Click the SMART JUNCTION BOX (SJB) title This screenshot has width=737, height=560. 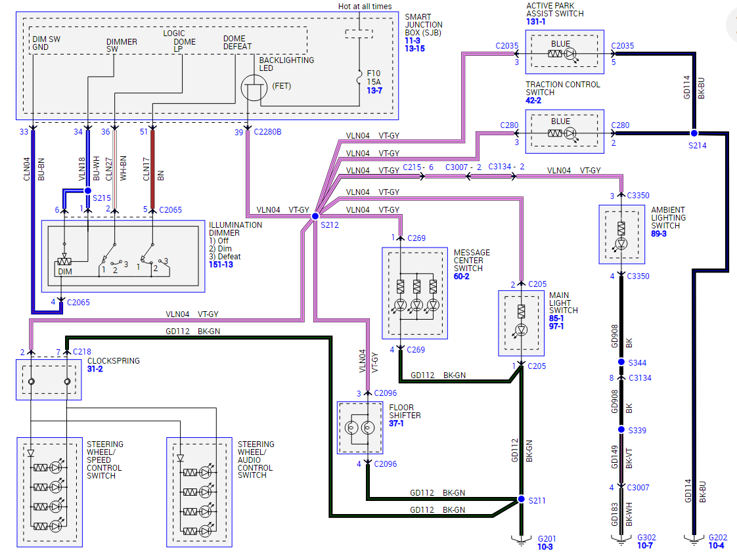424,24
